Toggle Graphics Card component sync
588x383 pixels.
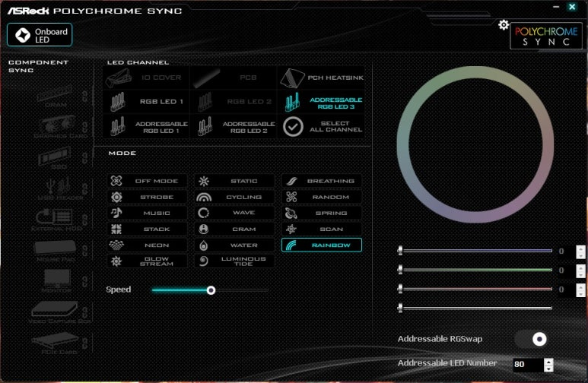[x=84, y=127]
